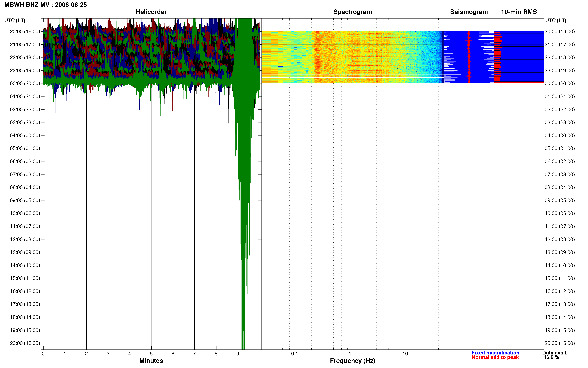This screenshot has height=368, width=588.
Task: Click RMS-side axis label 09:00 (05:00)
Action: 560,200
